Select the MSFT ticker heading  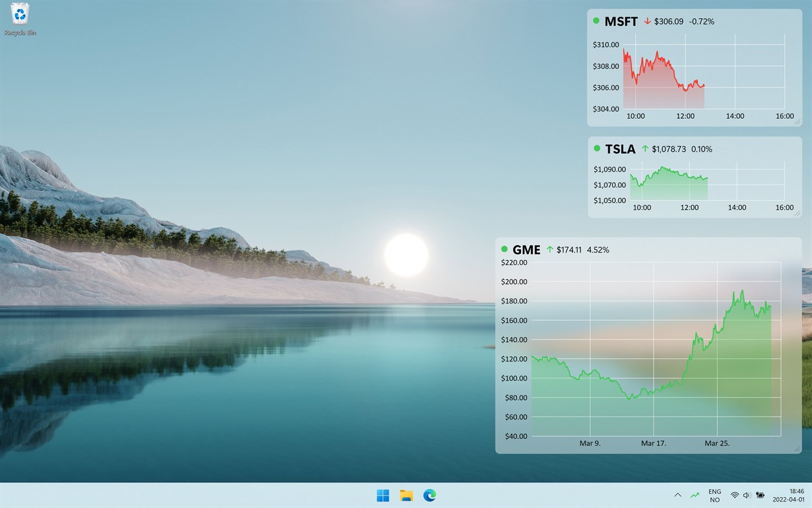coord(620,21)
